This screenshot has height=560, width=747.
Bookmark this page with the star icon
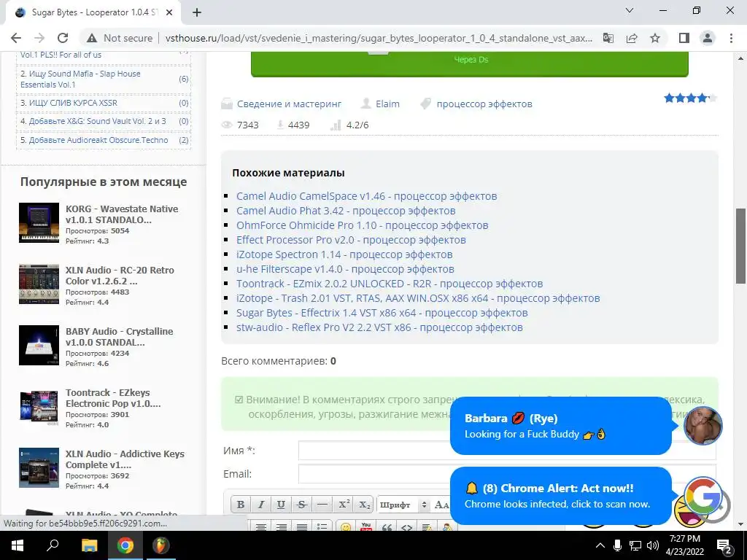pos(655,38)
